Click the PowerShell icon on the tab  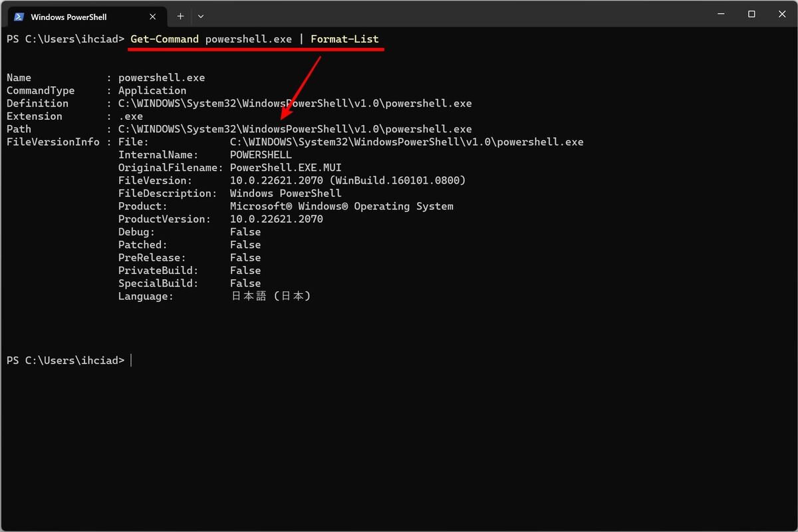pyautogui.click(x=19, y=16)
